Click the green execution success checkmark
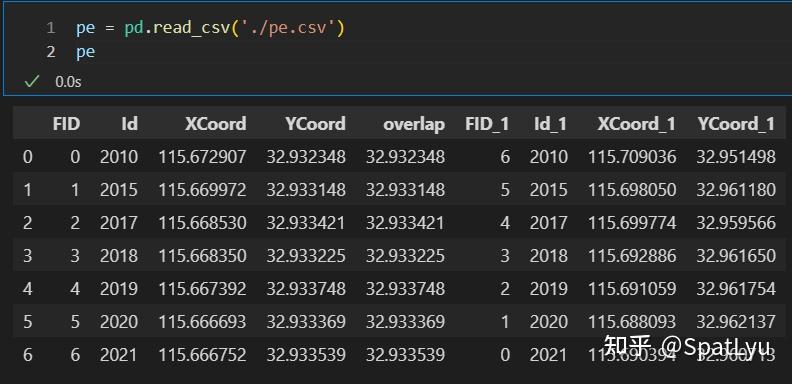792x384 pixels. click(x=31, y=81)
